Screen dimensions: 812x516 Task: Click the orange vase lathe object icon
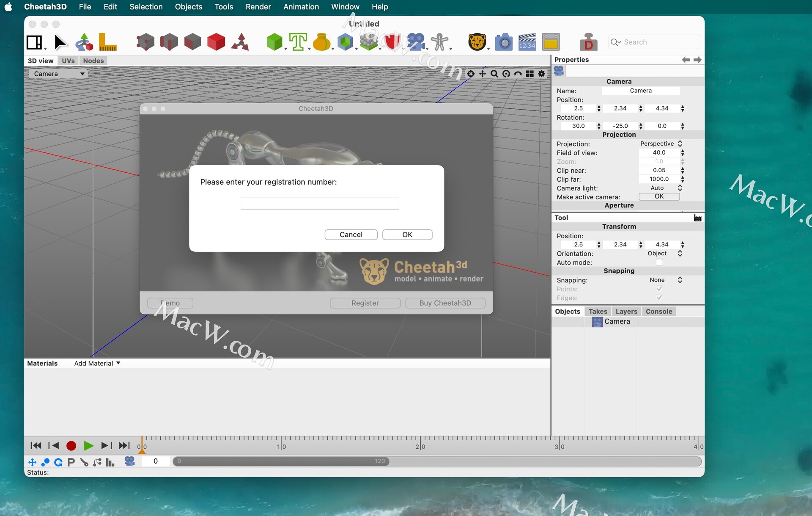[321, 42]
